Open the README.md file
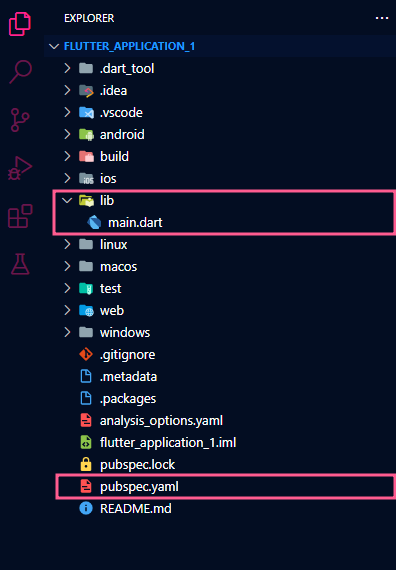The image size is (396, 570). click(x=136, y=508)
